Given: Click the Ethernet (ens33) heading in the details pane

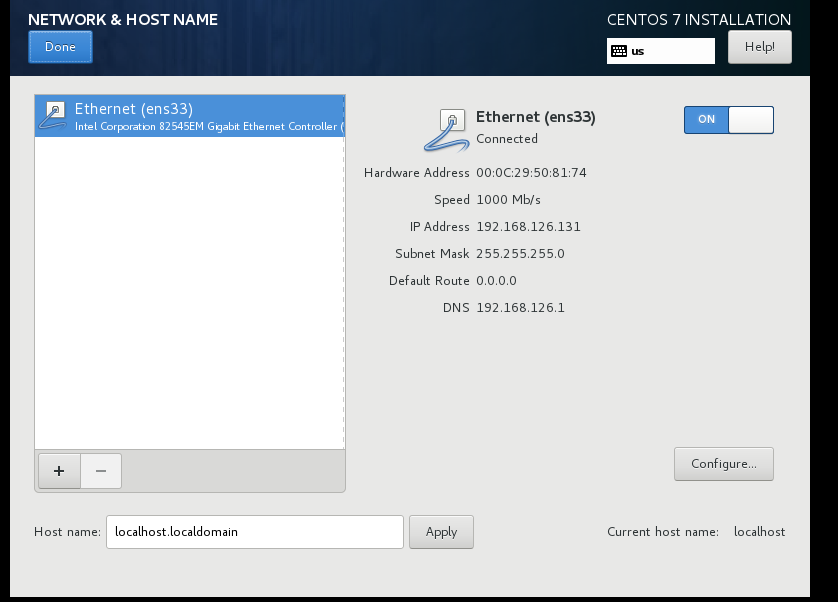Looking at the screenshot, I should [536, 117].
